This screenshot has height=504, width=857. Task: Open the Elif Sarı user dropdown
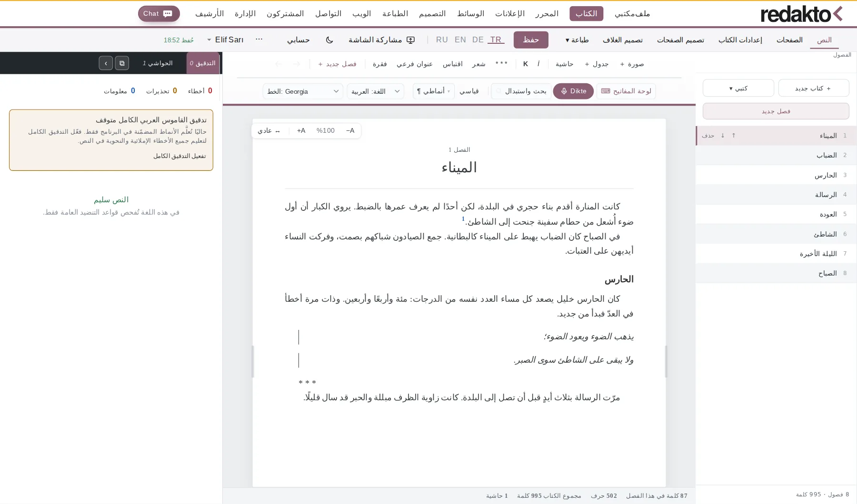(225, 40)
